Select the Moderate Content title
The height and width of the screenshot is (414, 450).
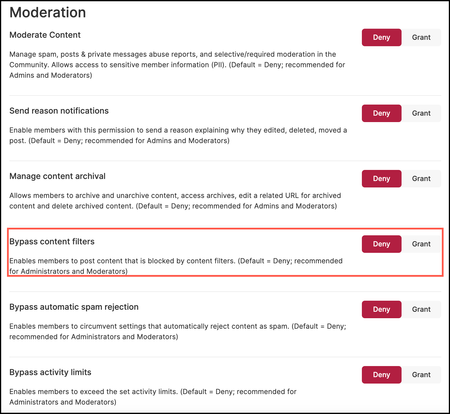point(45,35)
